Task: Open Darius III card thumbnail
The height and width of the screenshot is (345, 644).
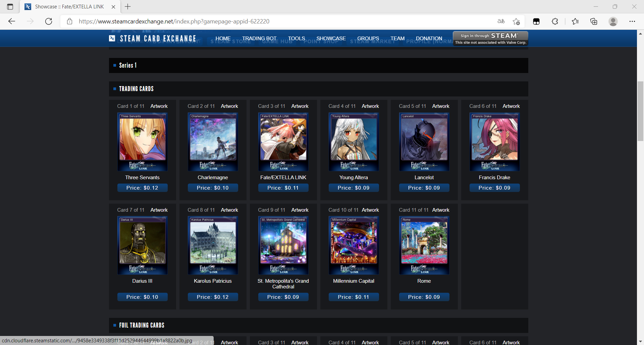Action: coord(143,246)
